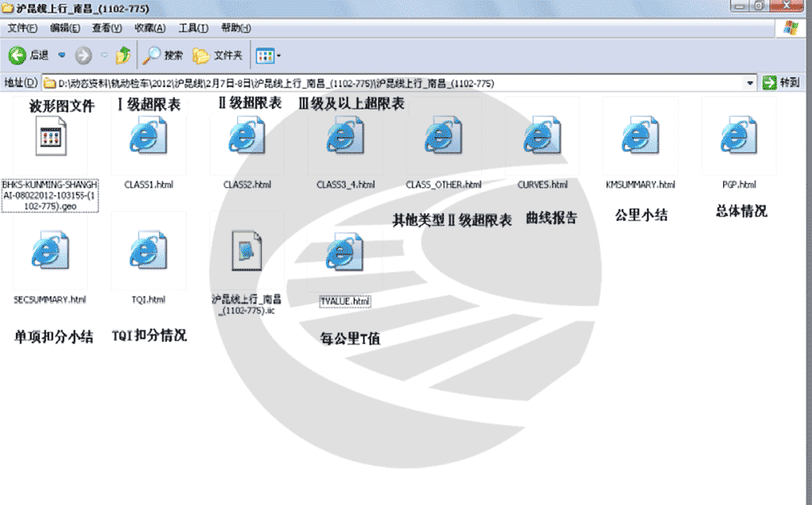
Task: Open the 工具(T) menu
Action: tap(193, 28)
